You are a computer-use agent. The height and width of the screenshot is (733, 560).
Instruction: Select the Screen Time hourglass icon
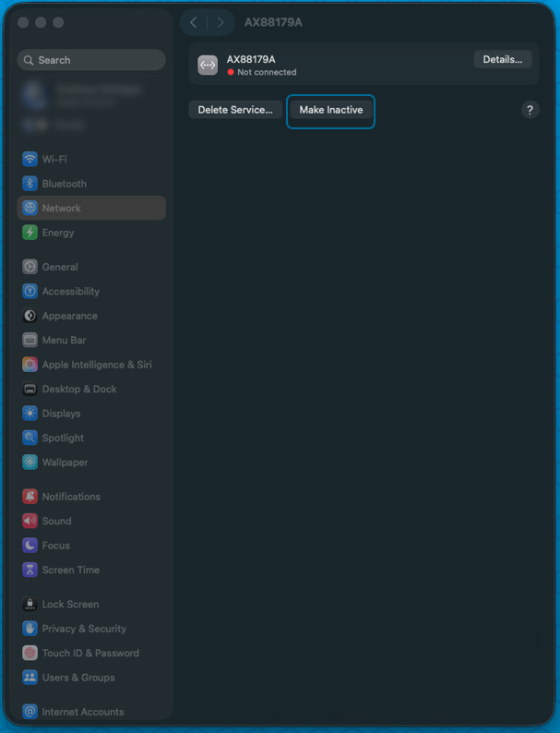pos(30,570)
